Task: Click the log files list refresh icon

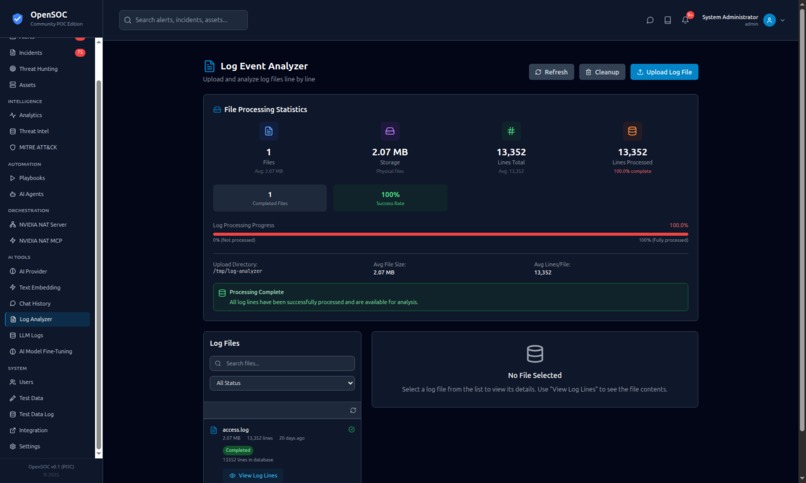Action: pos(353,410)
